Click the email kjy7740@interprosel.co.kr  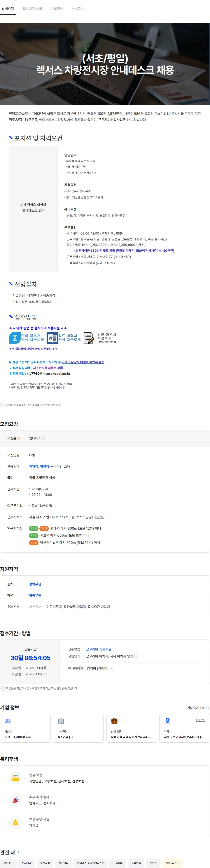[48, 374]
